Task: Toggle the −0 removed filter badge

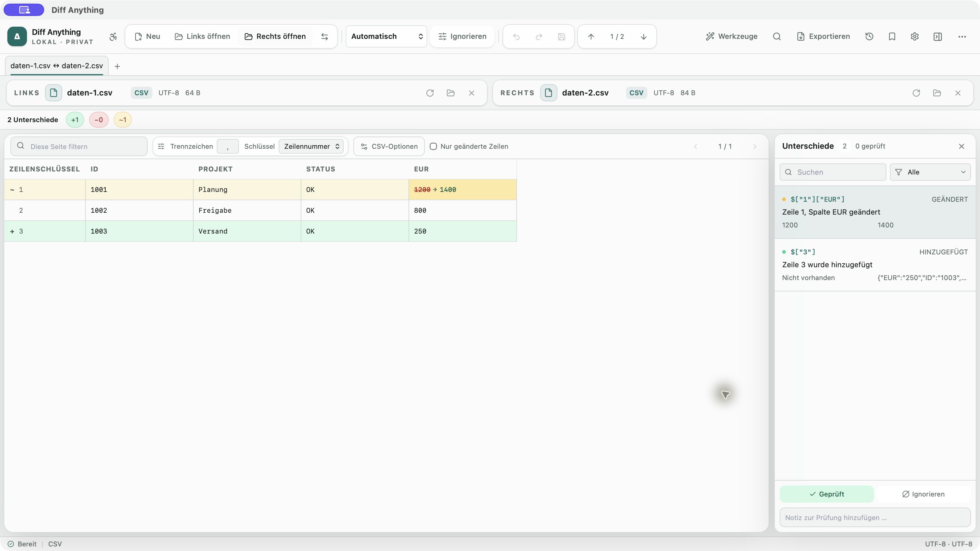Action: [x=99, y=120]
